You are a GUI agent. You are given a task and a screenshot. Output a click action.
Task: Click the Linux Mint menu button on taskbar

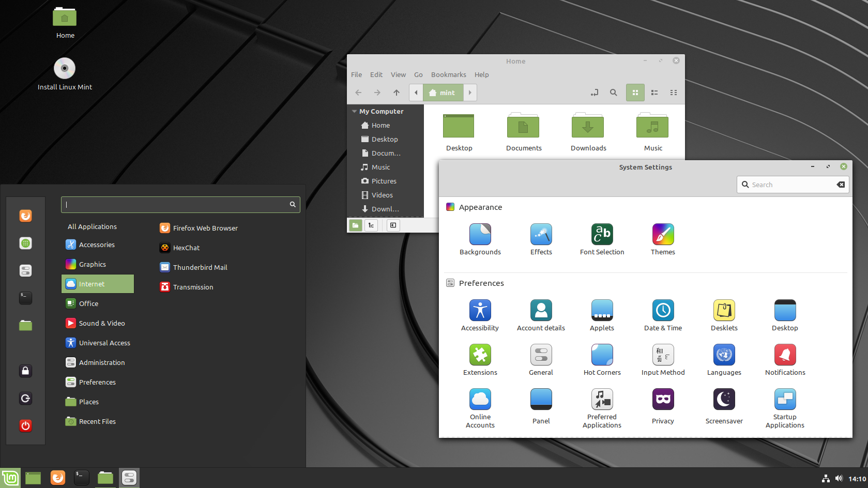(10, 478)
